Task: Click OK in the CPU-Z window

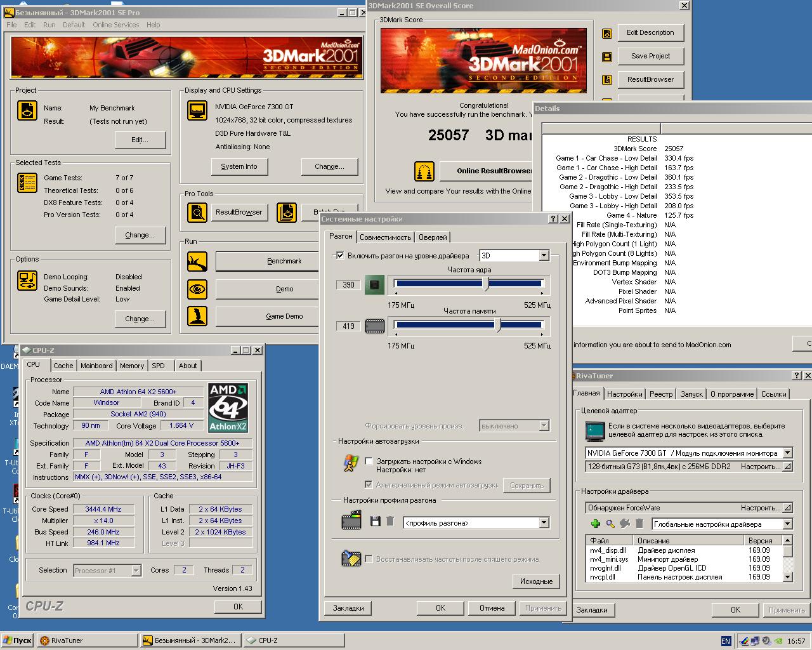Action: 238,607
